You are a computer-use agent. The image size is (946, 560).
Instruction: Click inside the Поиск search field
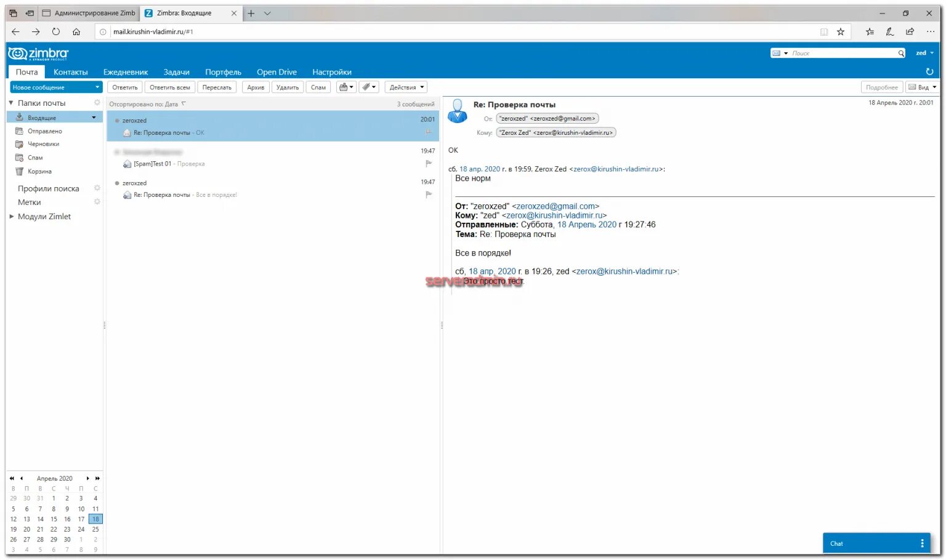point(843,54)
